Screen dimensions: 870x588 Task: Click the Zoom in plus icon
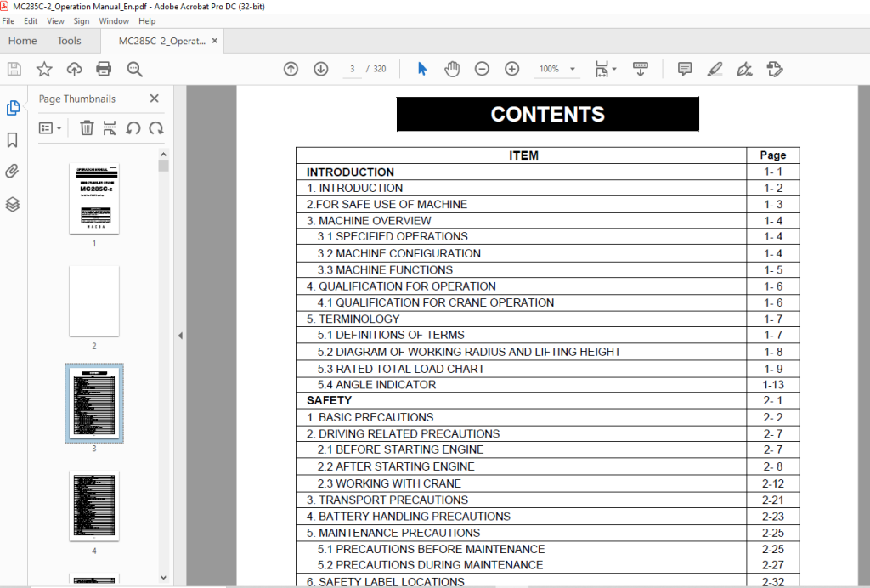coord(511,69)
